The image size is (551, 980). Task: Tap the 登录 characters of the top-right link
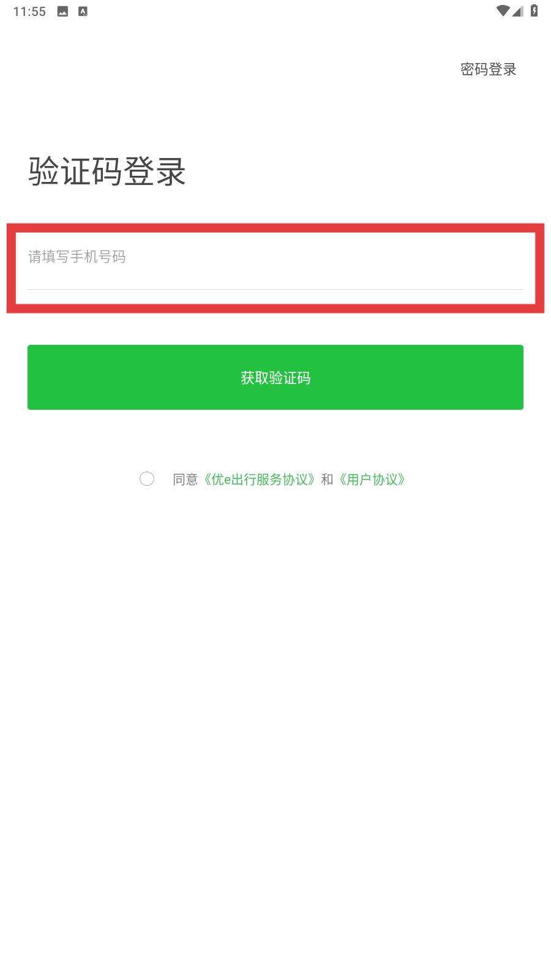503,69
